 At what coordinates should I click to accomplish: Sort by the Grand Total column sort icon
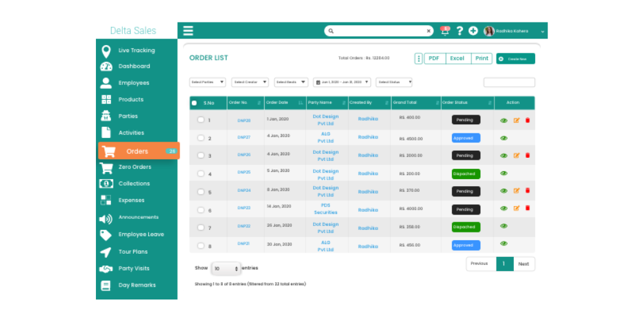[437, 102]
